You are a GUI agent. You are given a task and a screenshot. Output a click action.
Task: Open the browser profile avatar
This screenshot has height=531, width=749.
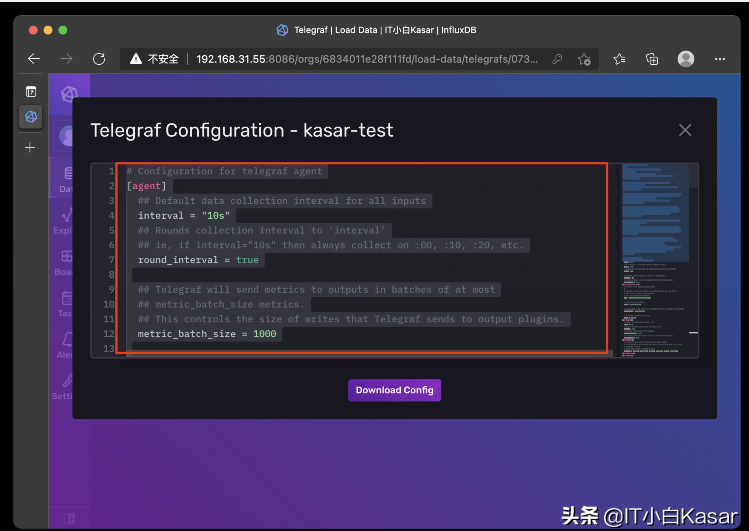point(685,59)
